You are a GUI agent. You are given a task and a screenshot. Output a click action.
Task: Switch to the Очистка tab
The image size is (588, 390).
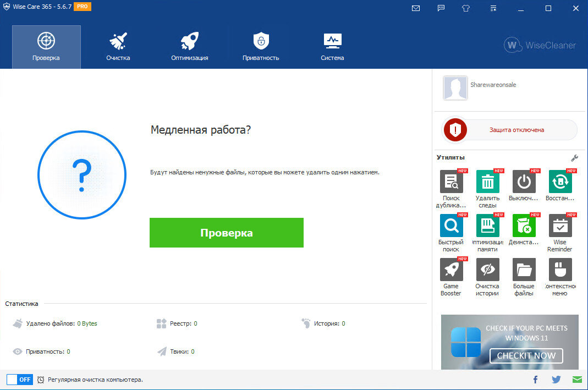118,46
